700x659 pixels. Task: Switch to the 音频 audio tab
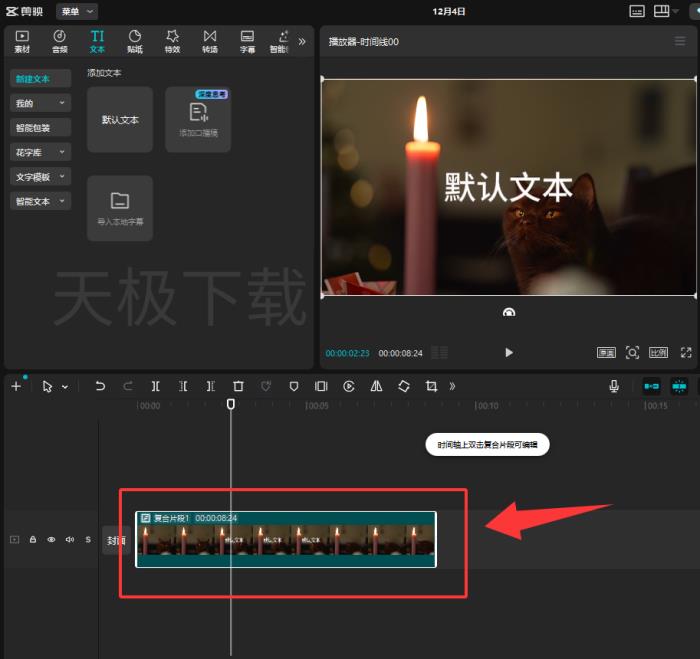[60, 41]
